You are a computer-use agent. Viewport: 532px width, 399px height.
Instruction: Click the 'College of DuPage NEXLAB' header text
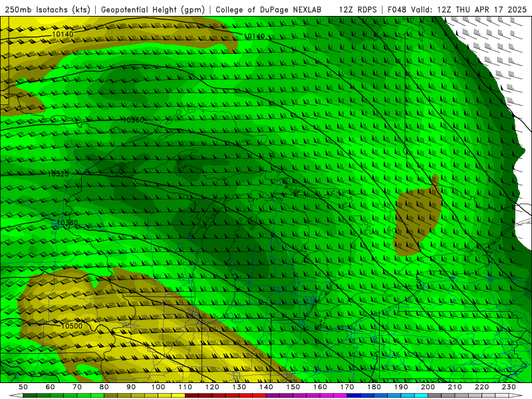pos(268,10)
